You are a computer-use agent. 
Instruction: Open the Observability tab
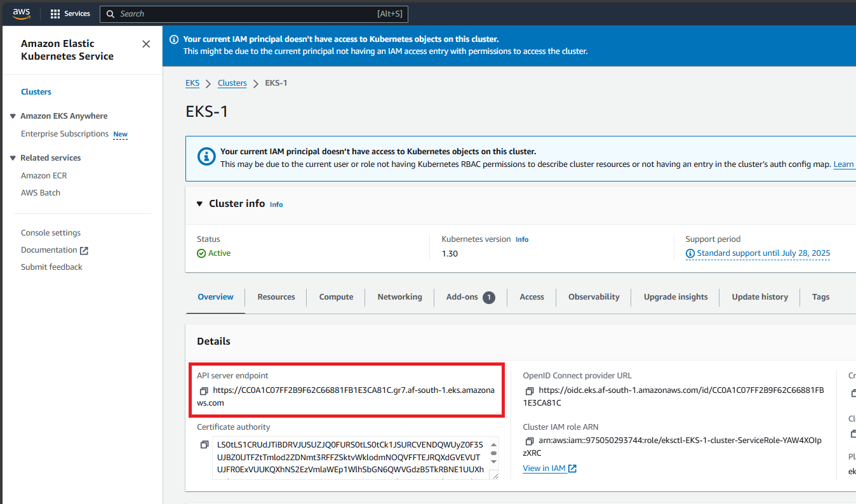pyautogui.click(x=594, y=297)
